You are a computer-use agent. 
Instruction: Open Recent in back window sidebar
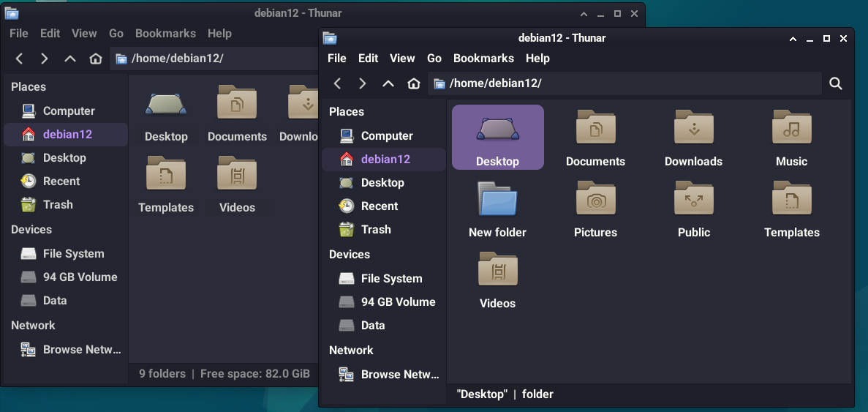click(66, 181)
